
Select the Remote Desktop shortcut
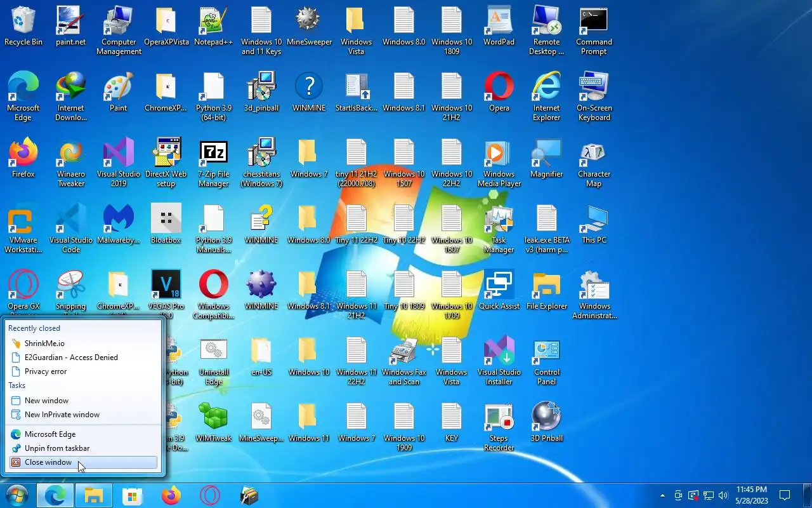coord(547,31)
